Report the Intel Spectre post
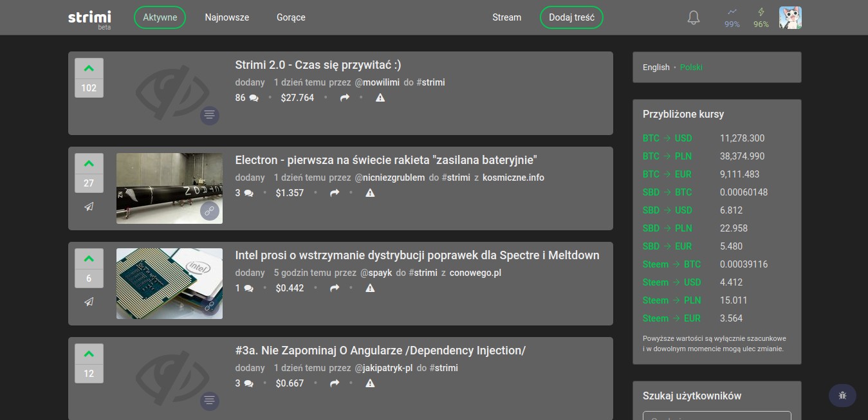 (x=370, y=288)
